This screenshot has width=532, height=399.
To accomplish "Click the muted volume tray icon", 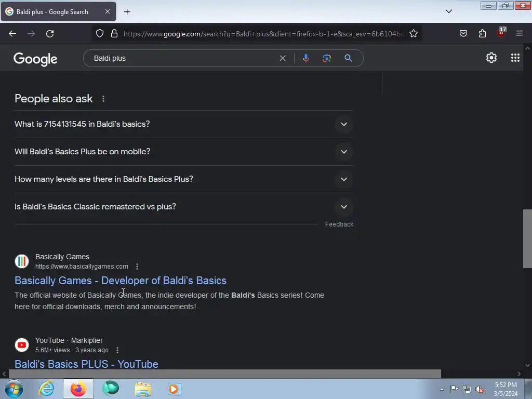I will click(x=480, y=390).
